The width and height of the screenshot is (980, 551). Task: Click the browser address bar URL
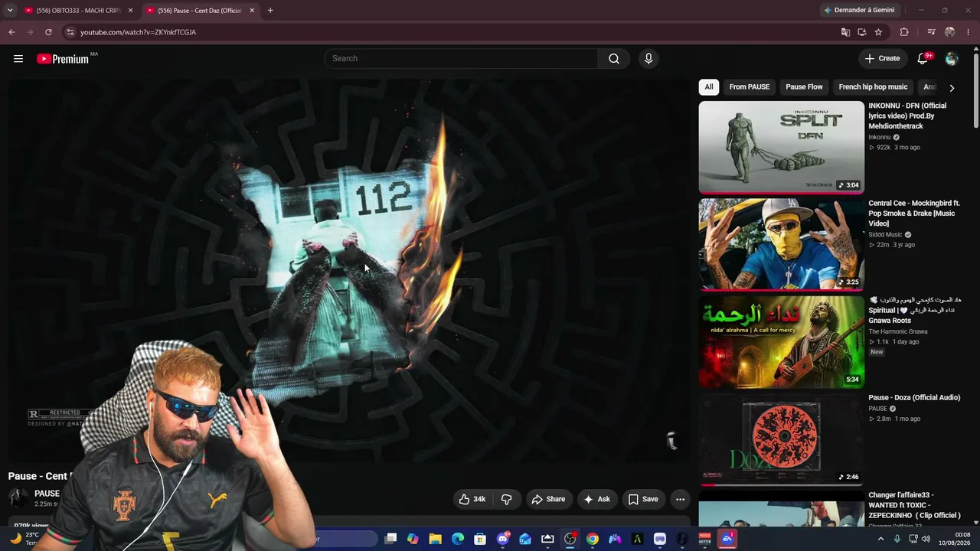138,32
